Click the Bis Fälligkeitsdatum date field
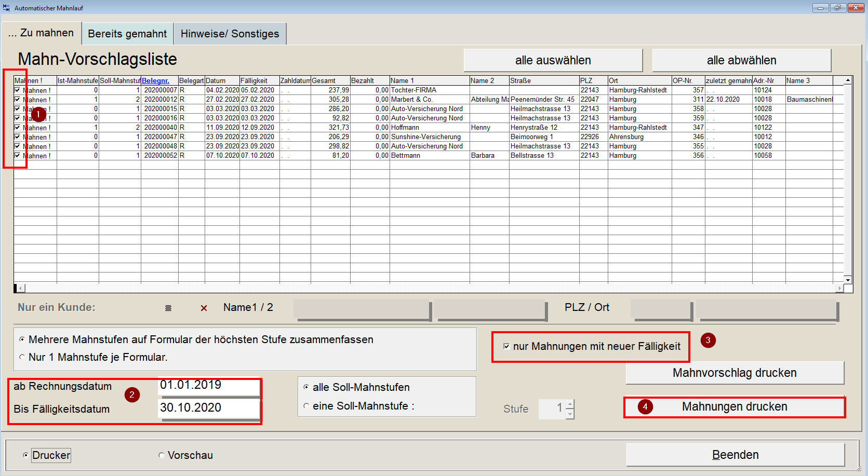 209,408
